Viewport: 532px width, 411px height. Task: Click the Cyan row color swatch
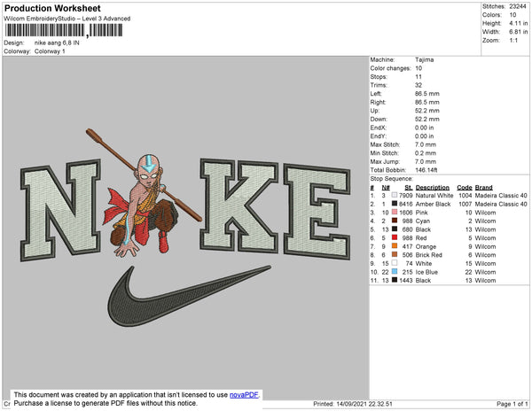point(395,221)
